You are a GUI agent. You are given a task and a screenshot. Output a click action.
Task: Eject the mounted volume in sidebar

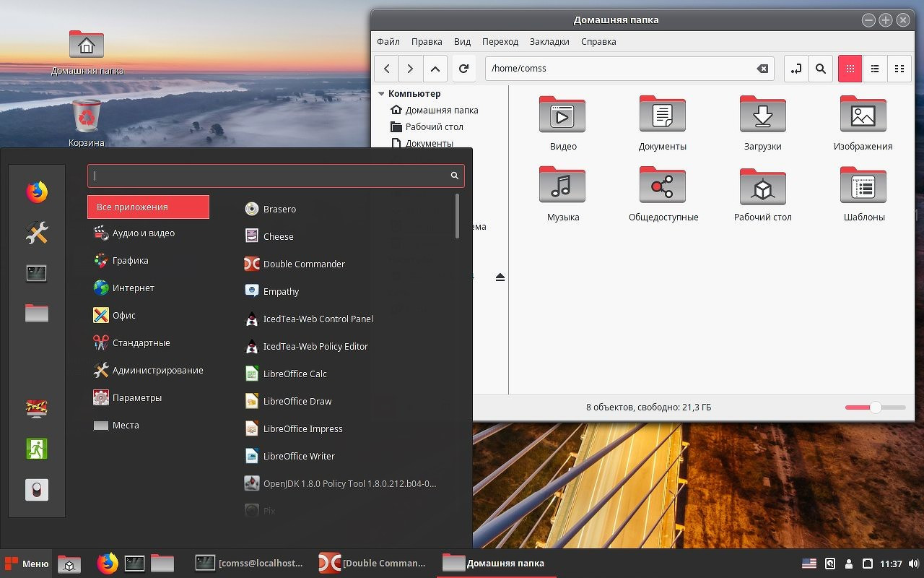pyautogui.click(x=500, y=277)
